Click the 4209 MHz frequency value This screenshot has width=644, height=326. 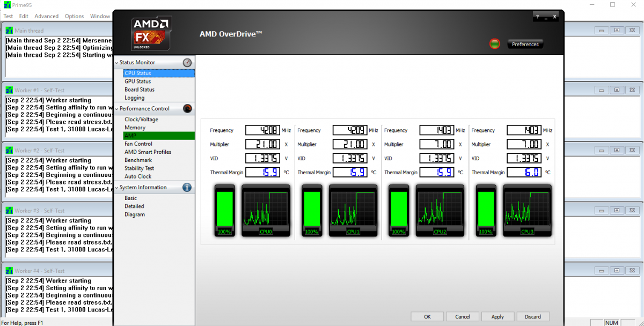tap(350, 130)
